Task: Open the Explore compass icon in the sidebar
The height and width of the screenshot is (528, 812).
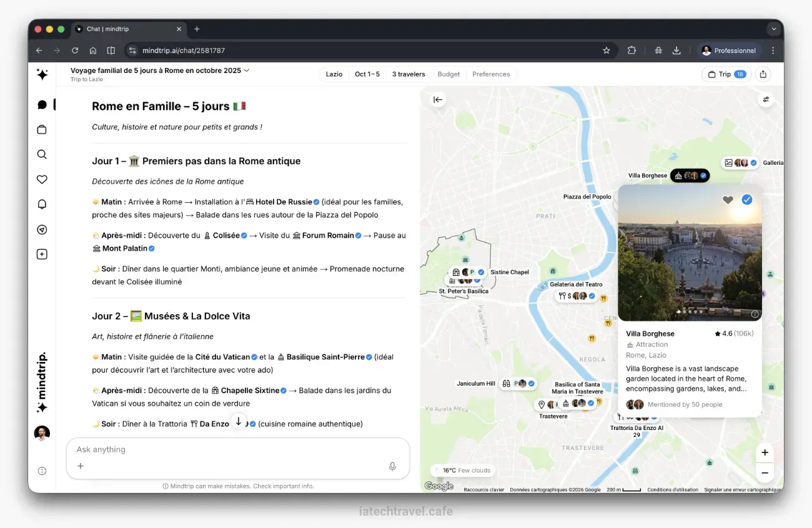Action: (42, 230)
